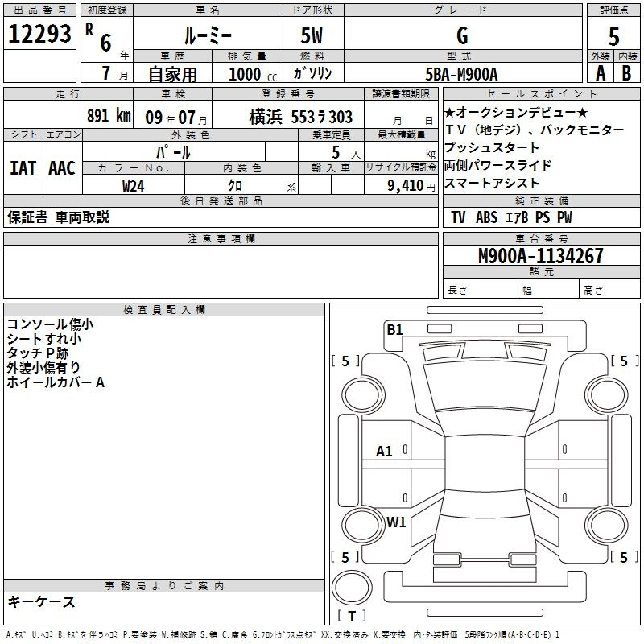This screenshot has height=644, width=644.
Task: Click the リサイクル預託金 header
Action: 401,167
